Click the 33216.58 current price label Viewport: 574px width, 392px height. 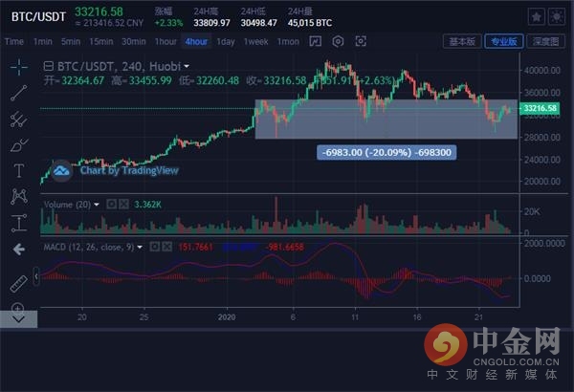pos(540,108)
